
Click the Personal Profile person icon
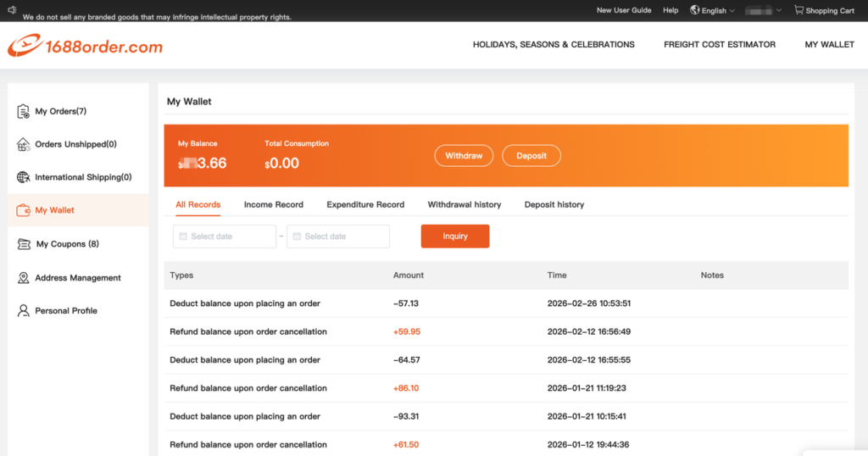click(24, 311)
